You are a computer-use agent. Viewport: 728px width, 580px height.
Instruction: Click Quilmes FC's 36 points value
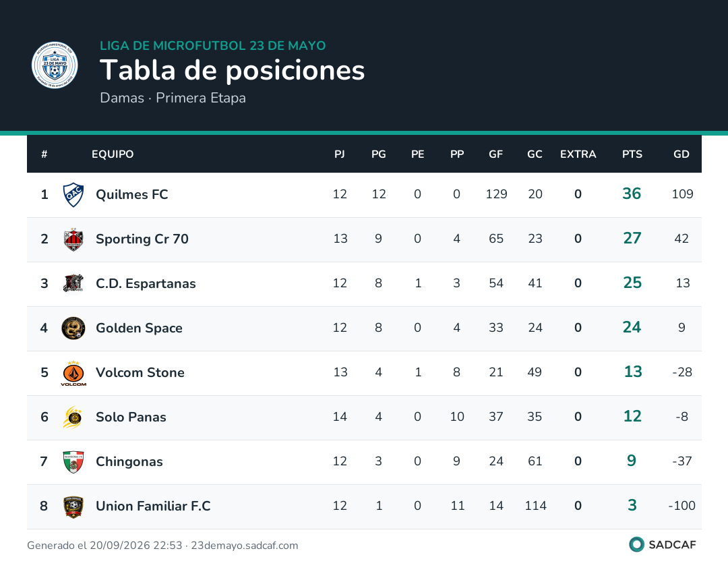632,194
